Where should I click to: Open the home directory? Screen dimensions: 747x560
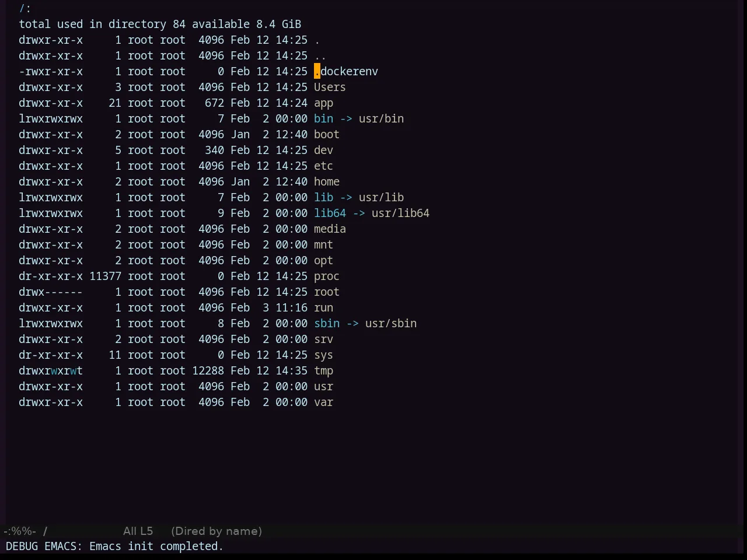click(326, 181)
